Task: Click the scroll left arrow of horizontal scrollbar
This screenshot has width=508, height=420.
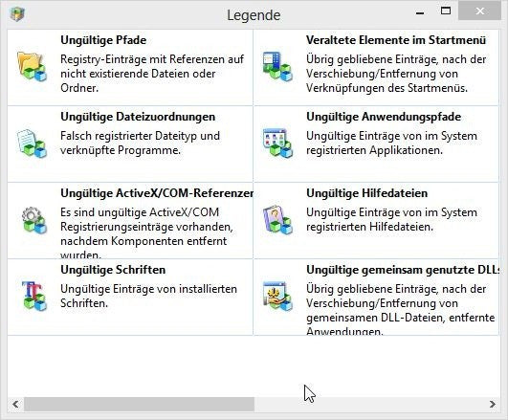Action: click(15, 404)
